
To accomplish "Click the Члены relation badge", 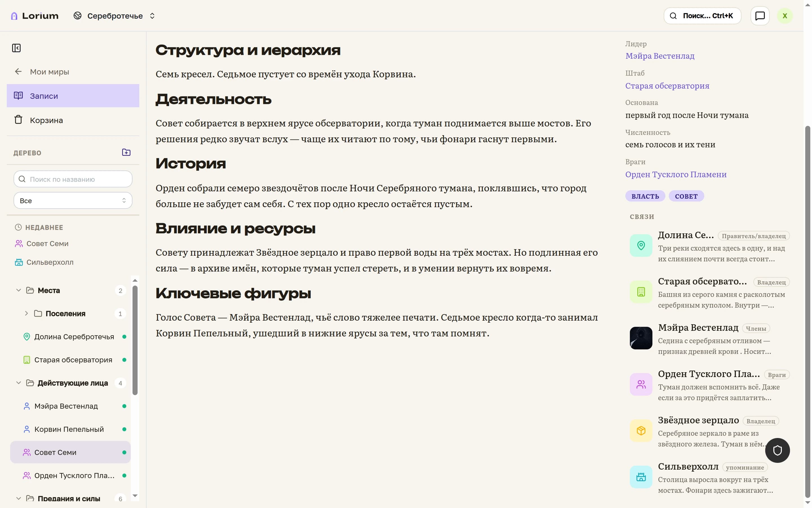I will point(756,329).
